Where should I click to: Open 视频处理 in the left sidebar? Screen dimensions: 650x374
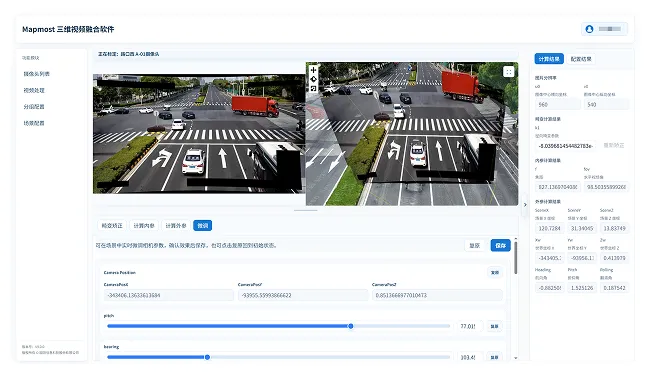(34, 90)
